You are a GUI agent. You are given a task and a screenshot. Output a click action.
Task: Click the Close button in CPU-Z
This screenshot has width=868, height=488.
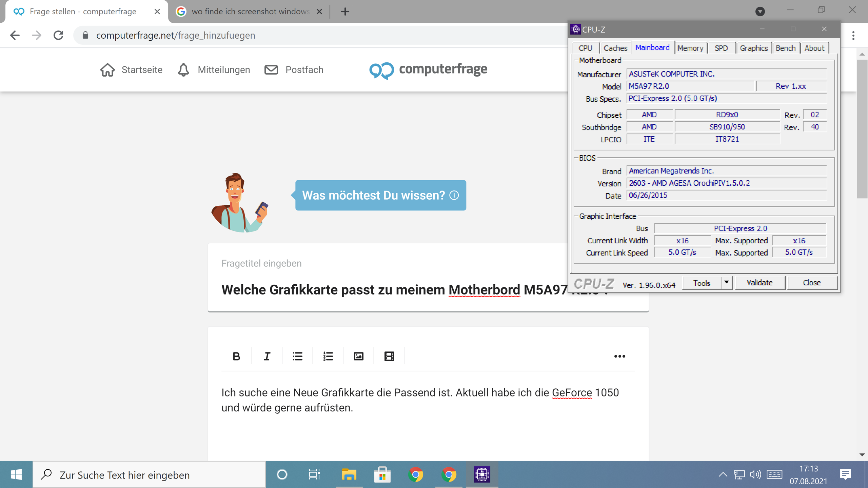pyautogui.click(x=812, y=283)
